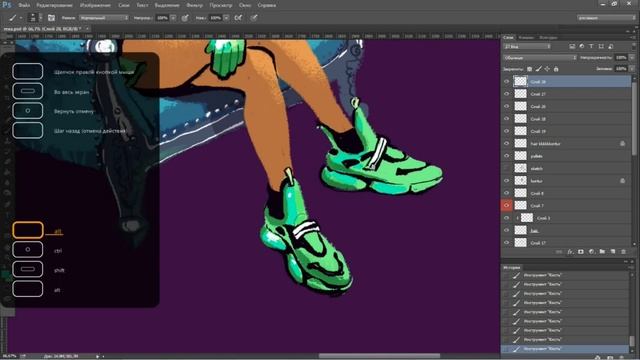The width and height of the screenshot is (640, 360).
Task: Toggle the brush panel from options bar
Action: click(51, 18)
